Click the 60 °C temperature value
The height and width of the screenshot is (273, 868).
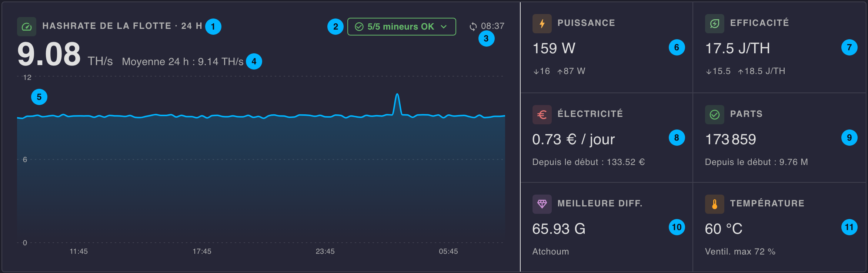[724, 229]
